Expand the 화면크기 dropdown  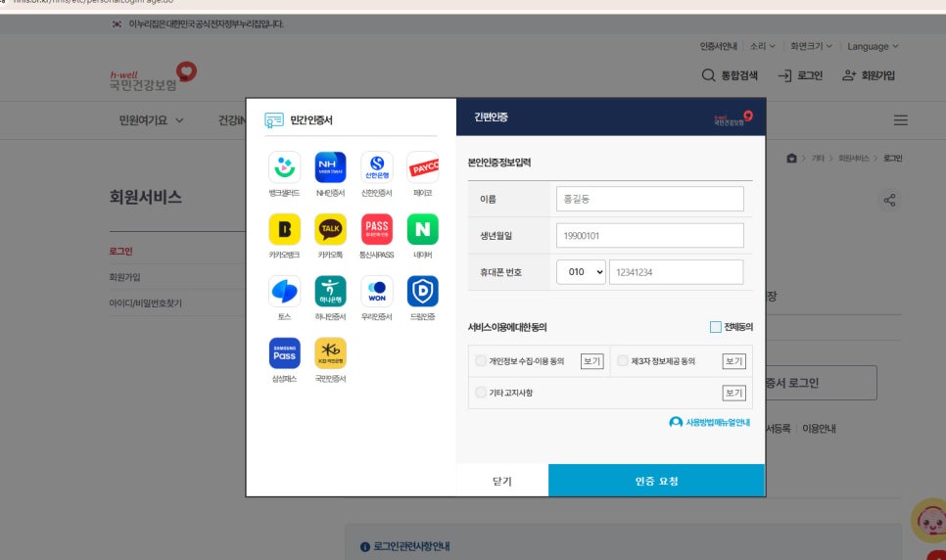pos(812,46)
